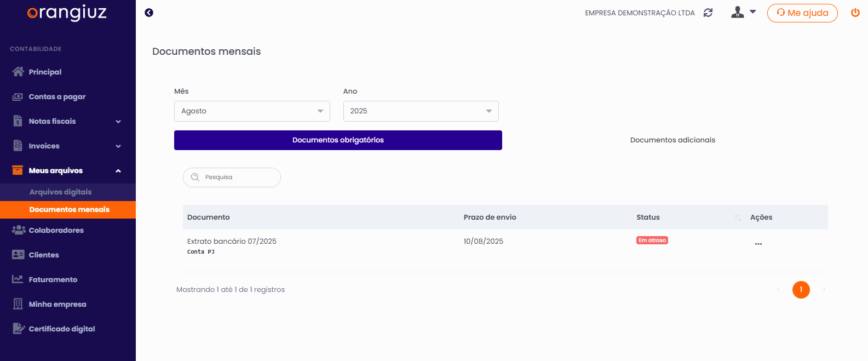Click the Contas a pagar money icon

(x=18, y=96)
